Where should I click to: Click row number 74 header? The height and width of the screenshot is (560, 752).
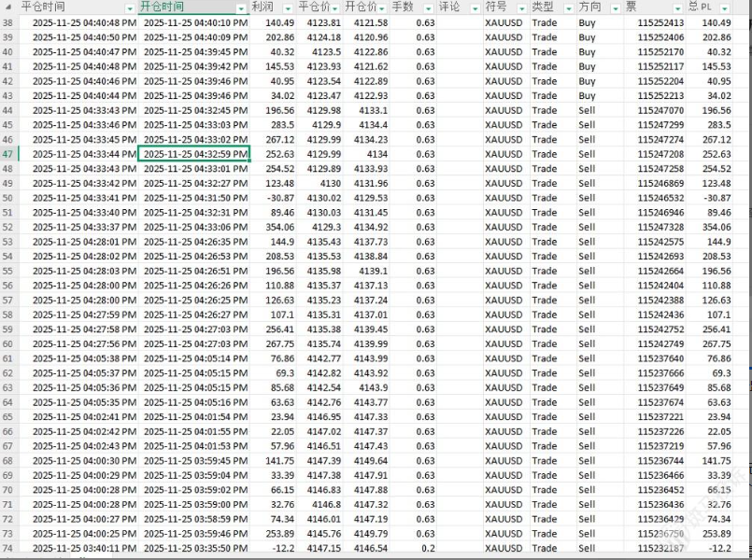(8, 548)
